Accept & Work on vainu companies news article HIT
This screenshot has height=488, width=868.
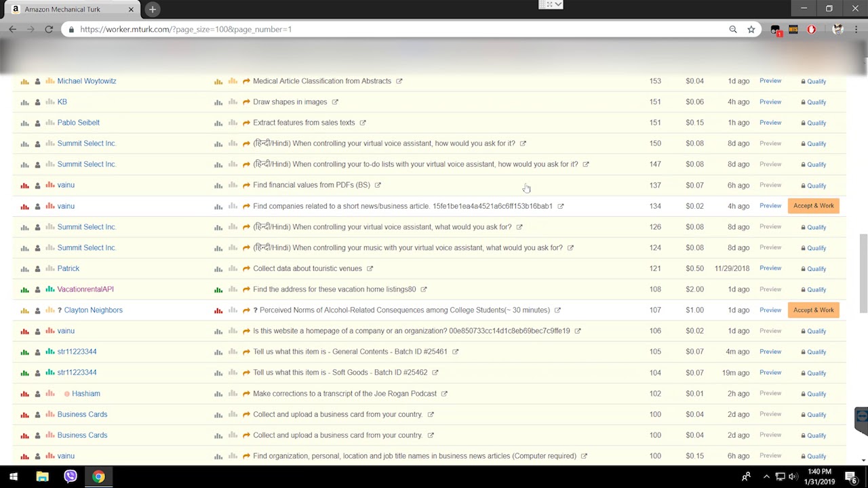pyautogui.click(x=814, y=206)
